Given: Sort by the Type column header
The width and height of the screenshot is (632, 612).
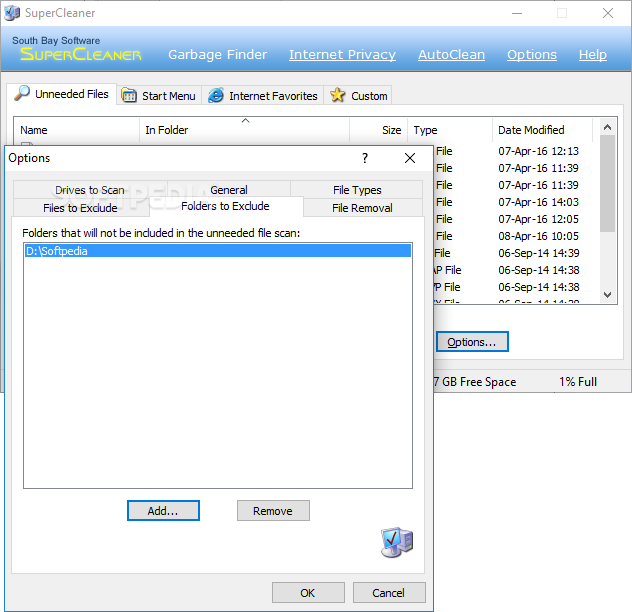Looking at the screenshot, I should click(450, 130).
